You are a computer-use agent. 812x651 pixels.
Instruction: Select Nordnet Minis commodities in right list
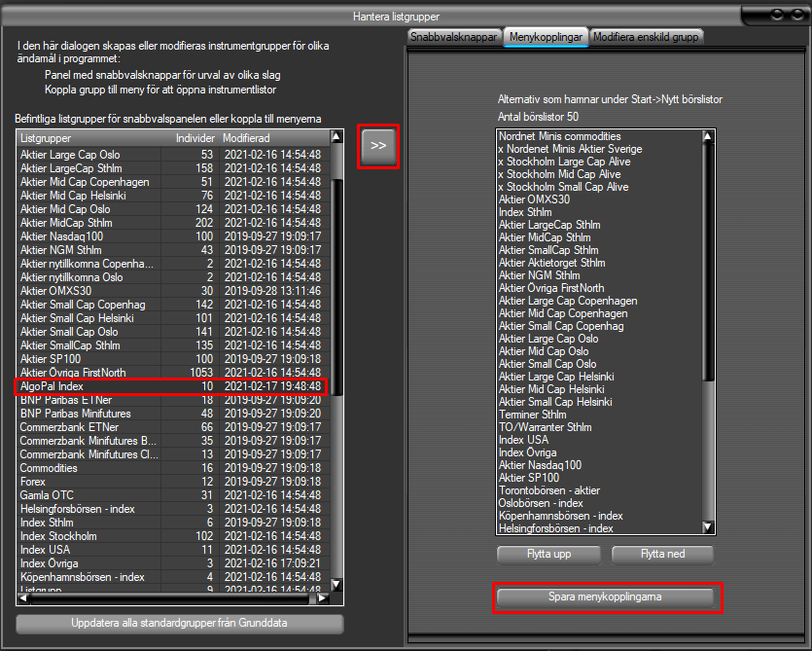click(x=559, y=136)
